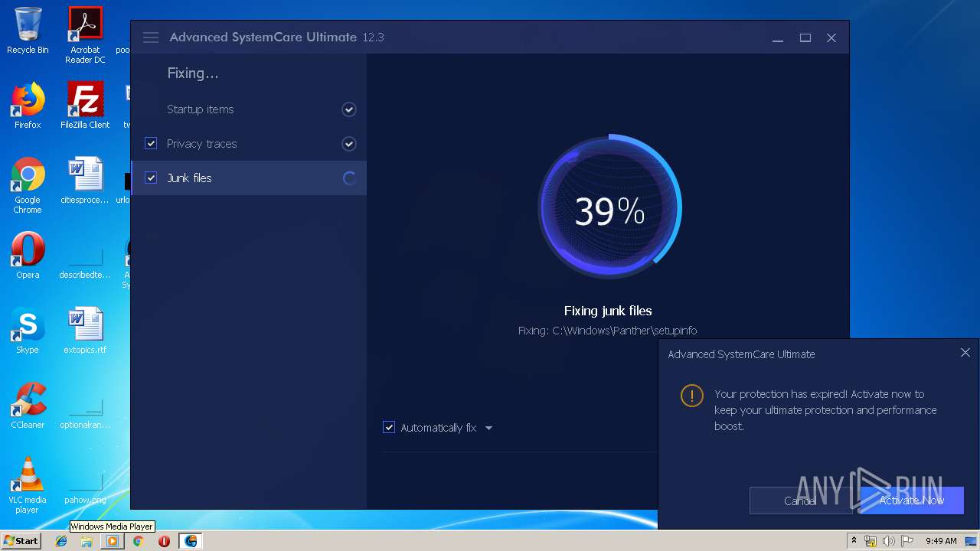Switch to Advanced SystemCare taskbar button

(191, 541)
